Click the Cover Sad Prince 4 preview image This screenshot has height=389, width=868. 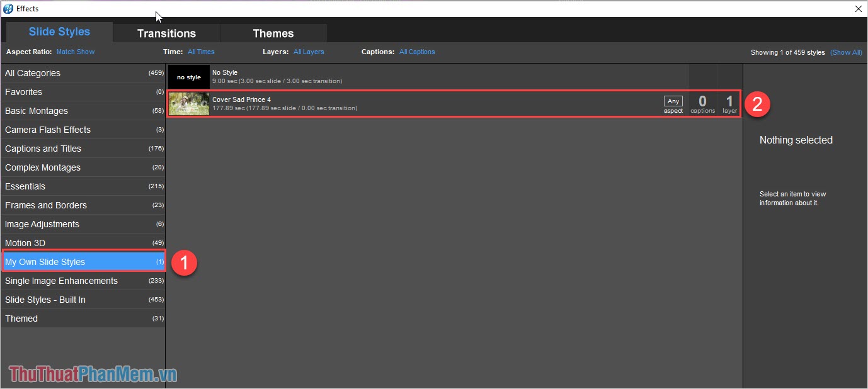(188, 103)
